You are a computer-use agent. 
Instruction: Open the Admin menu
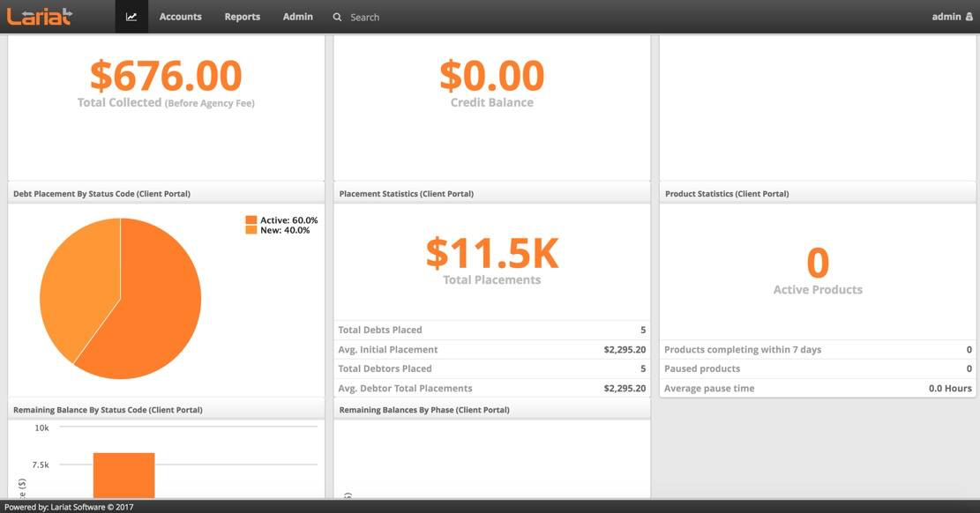click(x=297, y=16)
